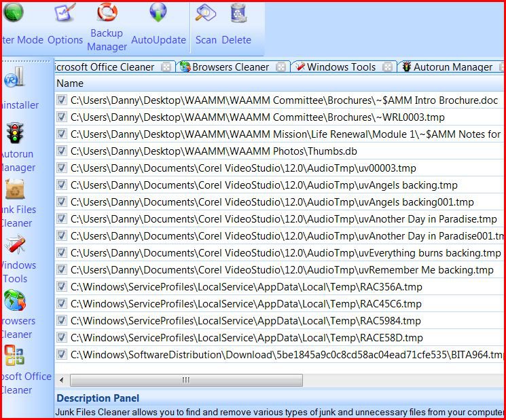This screenshot has width=506, height=420.
Task: Uncheck uvAnother Day in Paradise.tmp checkbox
Action: pyautogui.click(x=61, y=218)
